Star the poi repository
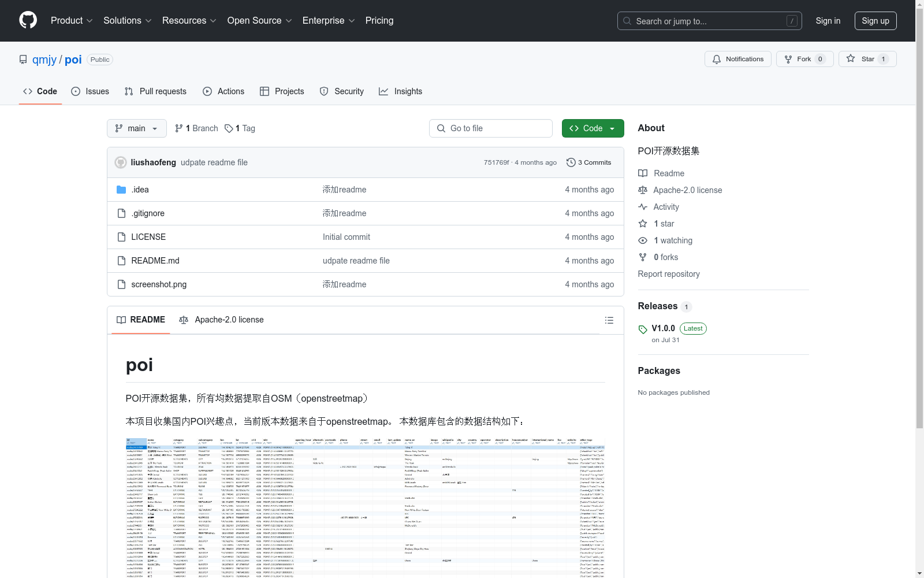The width and height of the screenshot is (924, 578). tap(867, 59)
